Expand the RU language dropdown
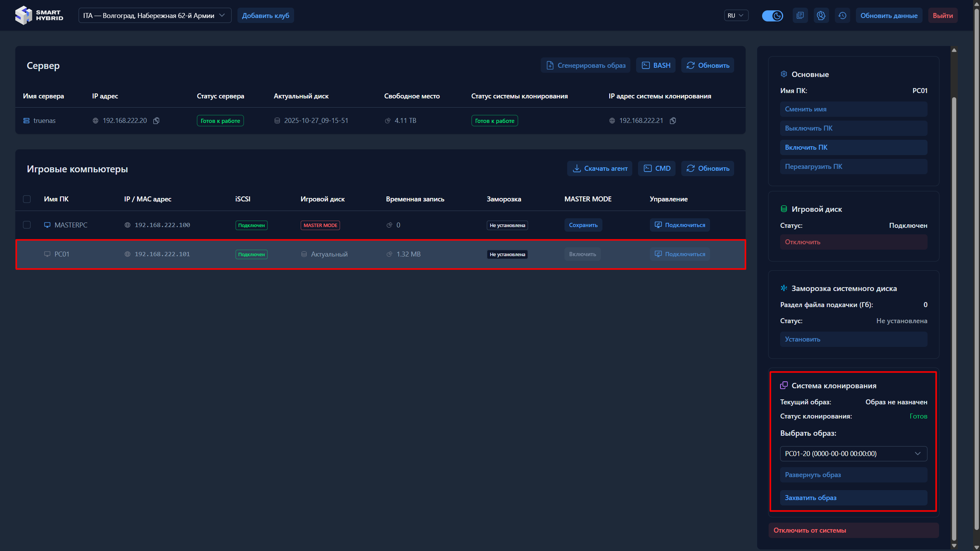Screen dimensions: 980x551 tap(736, 16)
